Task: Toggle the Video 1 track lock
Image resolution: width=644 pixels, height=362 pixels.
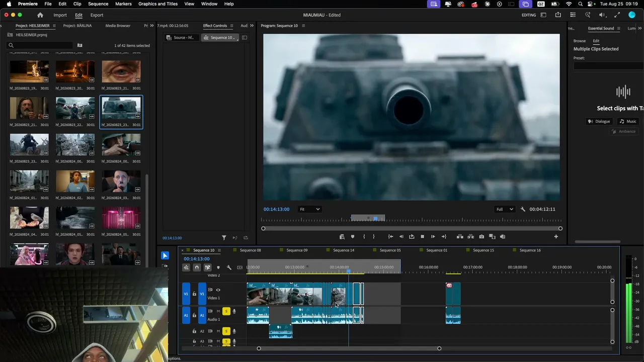Action: point(194,294)
